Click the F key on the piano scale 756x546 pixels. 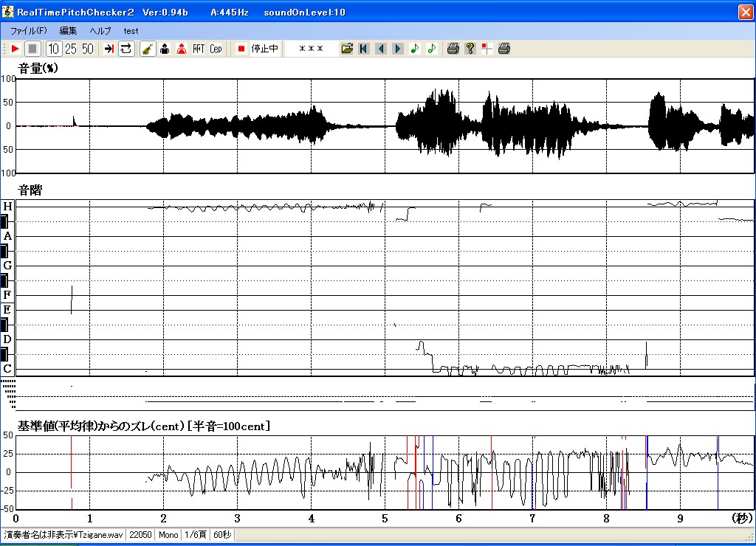7,294
